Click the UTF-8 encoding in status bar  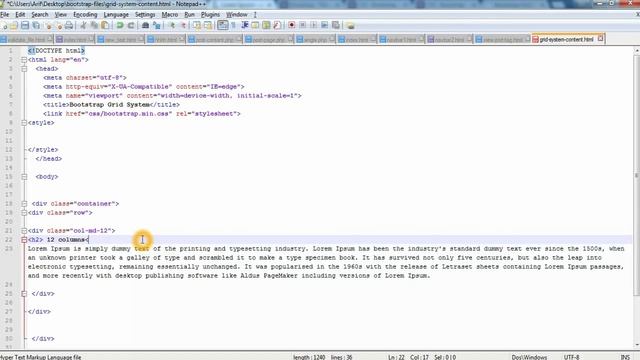(571, 357)
